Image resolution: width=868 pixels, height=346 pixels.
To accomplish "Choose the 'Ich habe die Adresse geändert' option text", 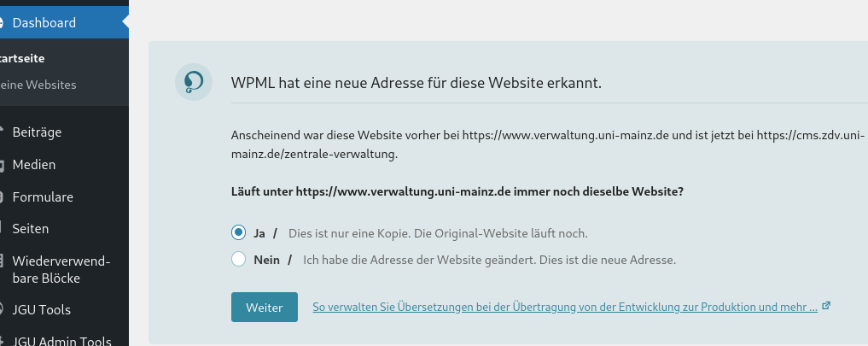I will 489,260.
